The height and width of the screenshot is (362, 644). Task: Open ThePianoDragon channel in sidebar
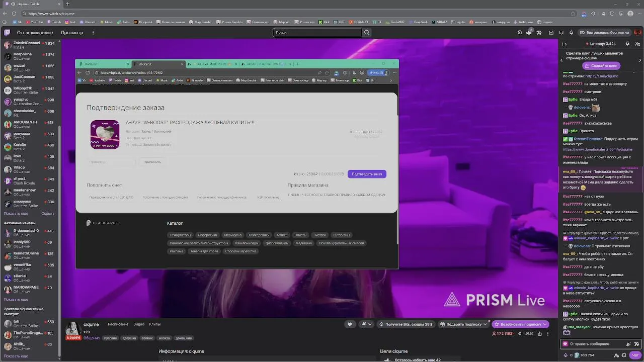click(29, 335)
